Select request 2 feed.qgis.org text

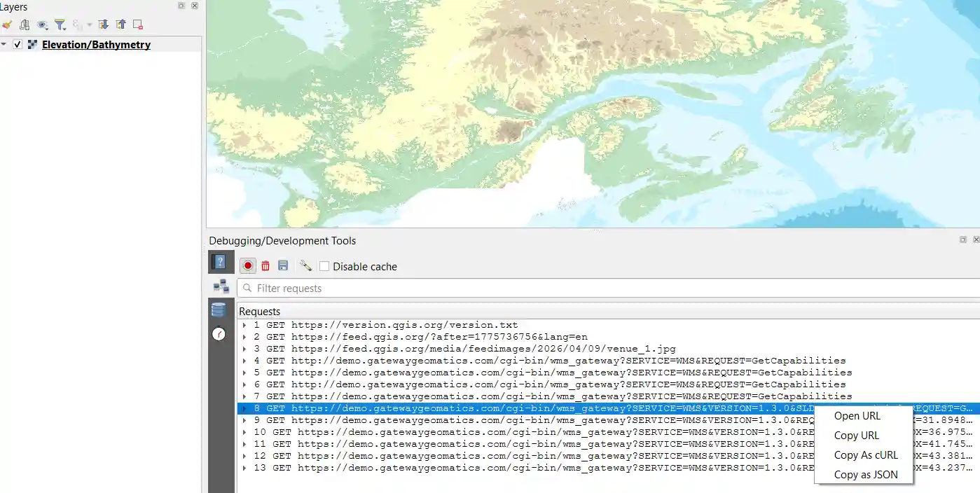pos(420,337)
